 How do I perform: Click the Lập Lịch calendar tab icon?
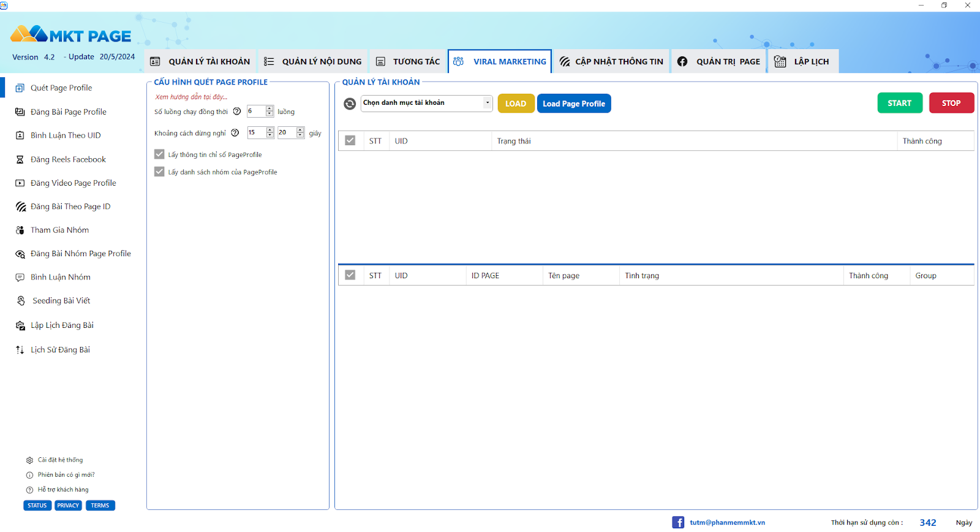click(x=780, y=61)
